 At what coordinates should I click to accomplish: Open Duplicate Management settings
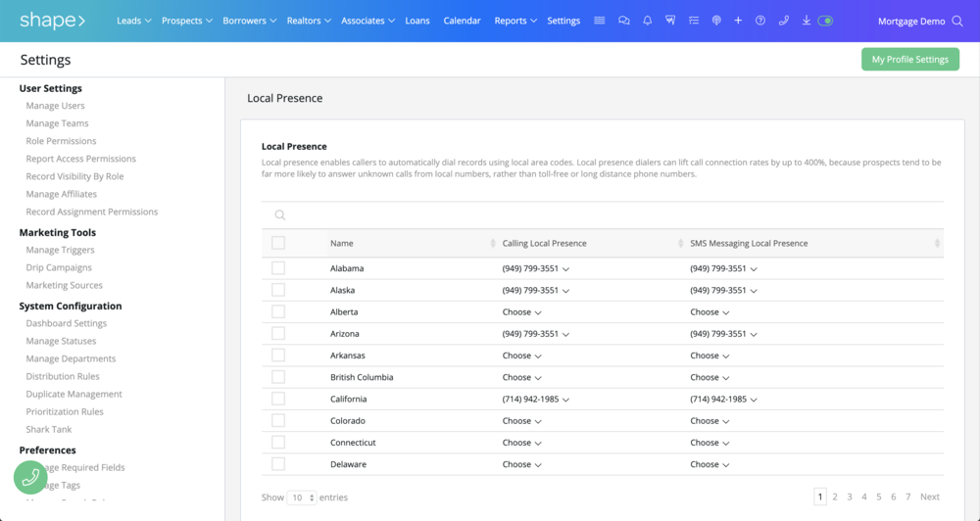point(73,395)
